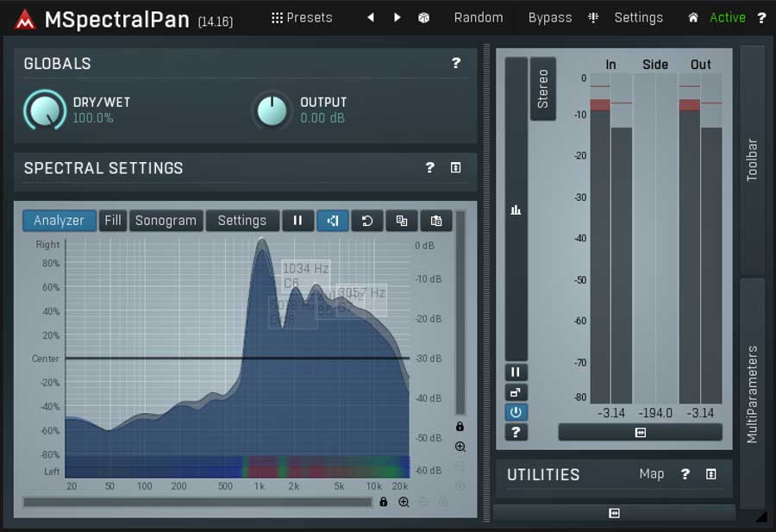Click the horizontal zoom in magnifier
The height and width of the screenshot is (532, 776).
point(404,503)
